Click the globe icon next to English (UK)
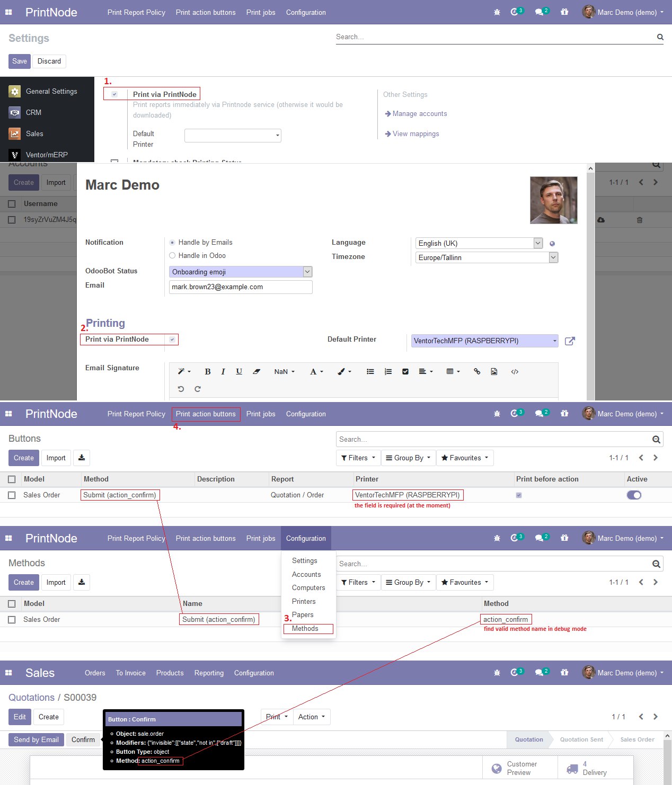 click(552, 244)
